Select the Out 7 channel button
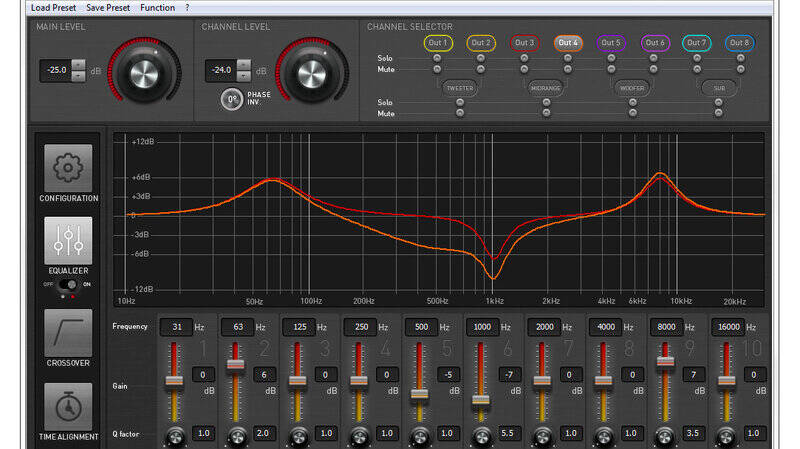The image size is (800, 449). point(696,43)
